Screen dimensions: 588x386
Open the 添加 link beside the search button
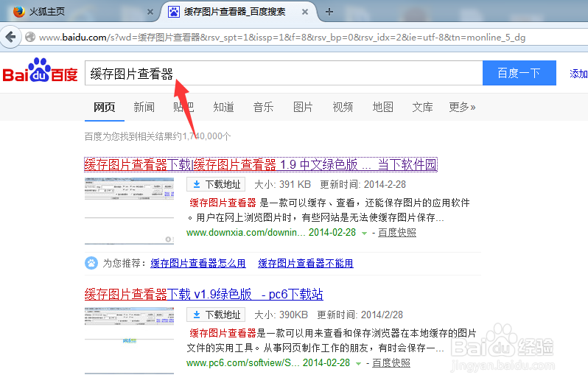click(578, 74)
